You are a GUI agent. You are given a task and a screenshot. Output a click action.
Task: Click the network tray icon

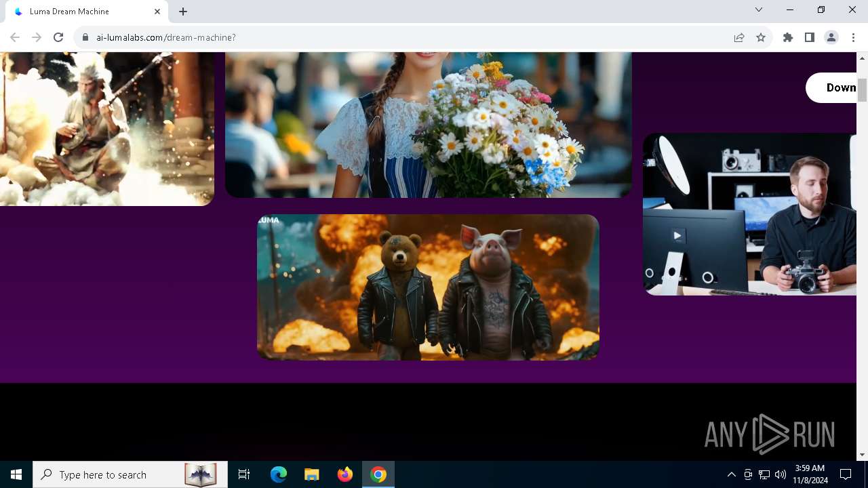764,474
